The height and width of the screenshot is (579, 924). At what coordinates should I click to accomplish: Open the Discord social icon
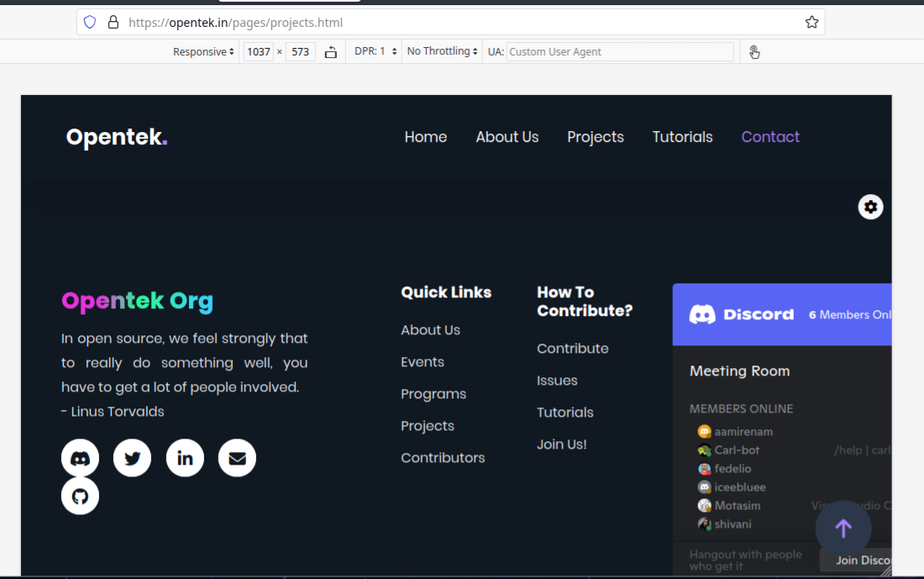pos(79,457)
